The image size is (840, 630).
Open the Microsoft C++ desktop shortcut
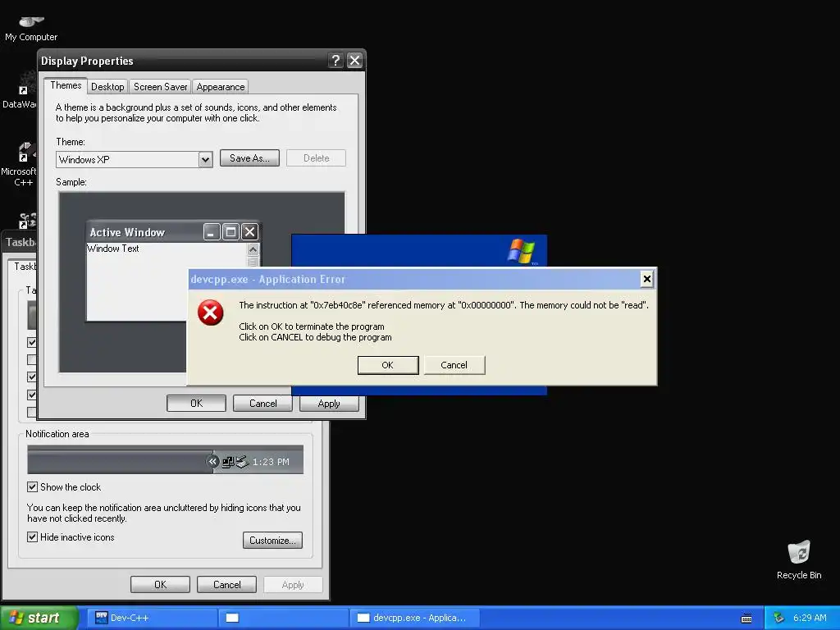tap(20, 165)
